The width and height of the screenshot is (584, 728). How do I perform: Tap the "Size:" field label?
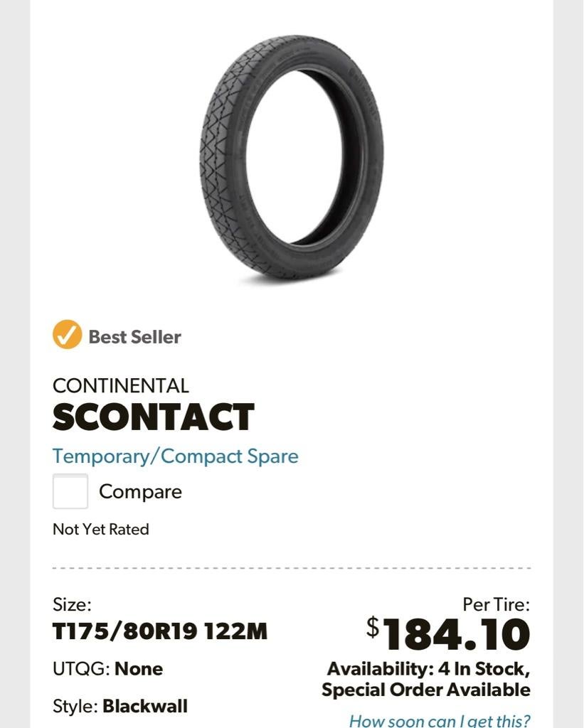point(72,605)
